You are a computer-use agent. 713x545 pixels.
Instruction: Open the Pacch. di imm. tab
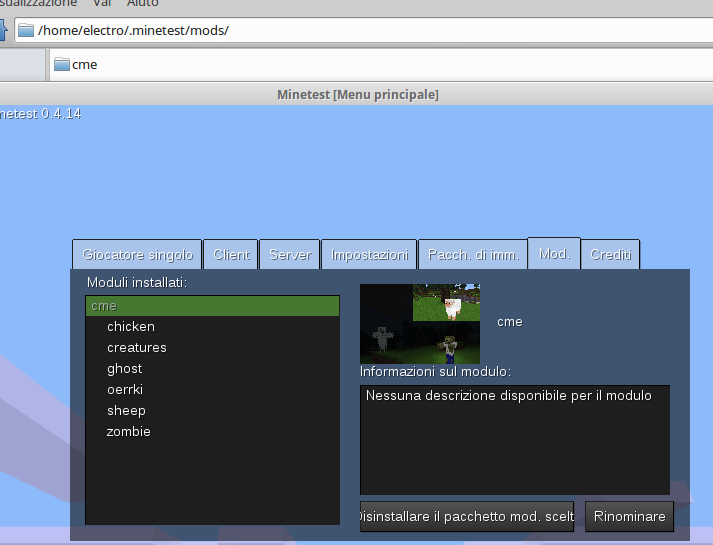[472, 255]
